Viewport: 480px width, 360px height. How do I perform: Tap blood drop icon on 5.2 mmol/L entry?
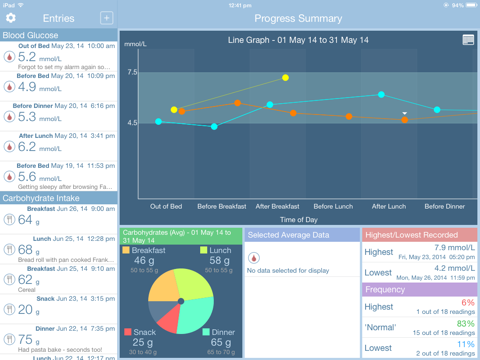[x=10, y=57]
